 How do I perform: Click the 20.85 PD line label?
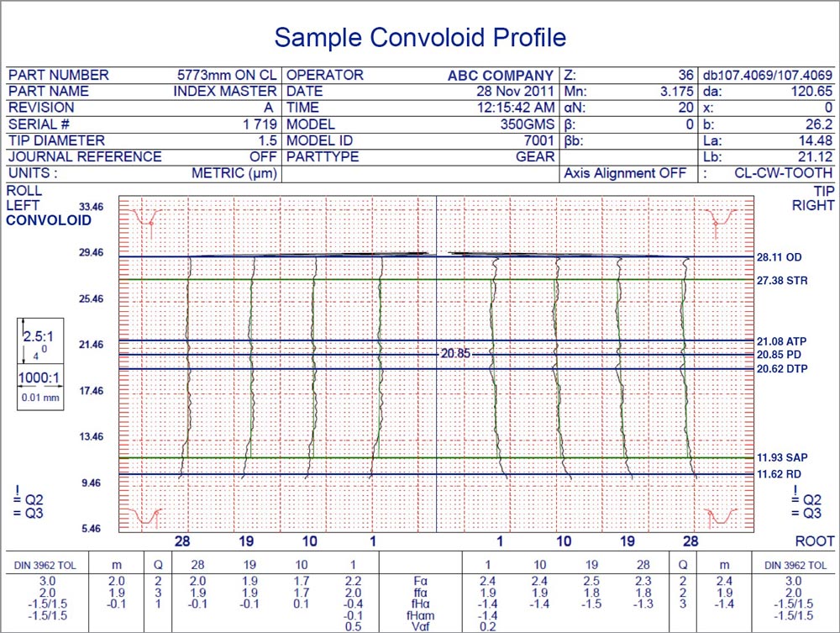(779, 354)
